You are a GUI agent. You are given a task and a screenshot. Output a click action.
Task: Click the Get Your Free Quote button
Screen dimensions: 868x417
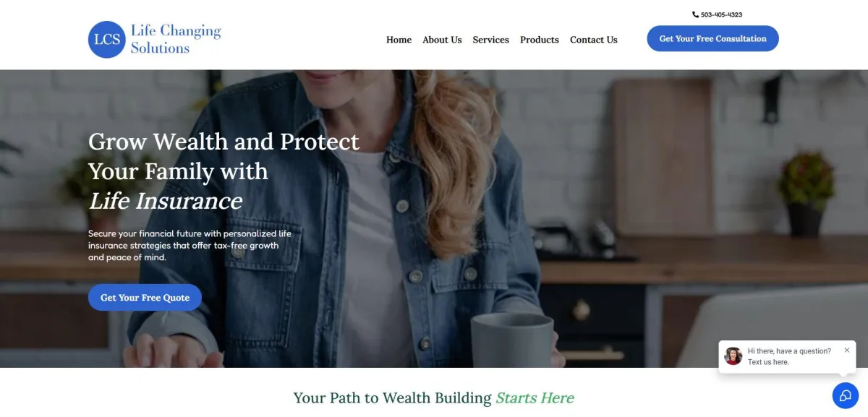tap(145, 298)
